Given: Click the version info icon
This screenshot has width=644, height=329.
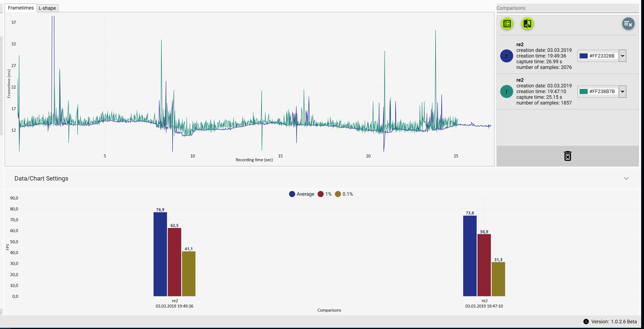Looking at the screenshot, I should (x=586, y=321).
